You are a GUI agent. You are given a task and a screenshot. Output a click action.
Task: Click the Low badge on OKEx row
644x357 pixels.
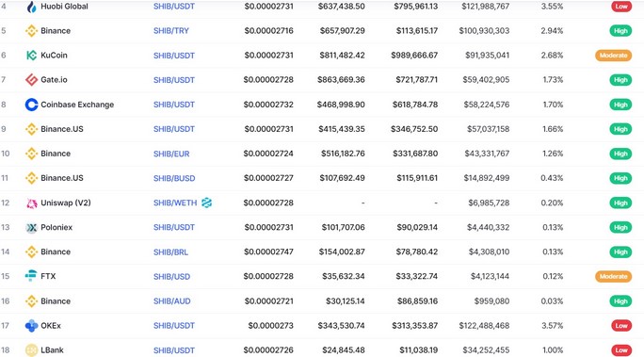pos(621,326)
